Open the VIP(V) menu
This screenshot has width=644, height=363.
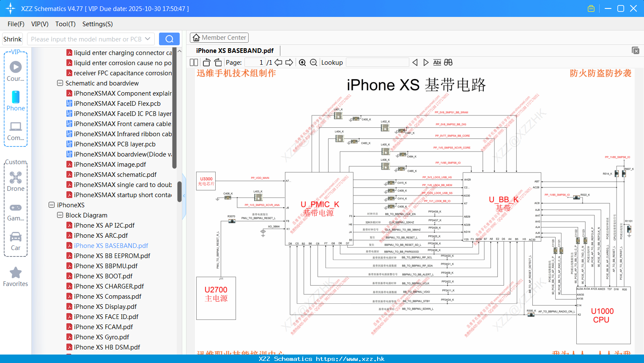tap(40, 24)
